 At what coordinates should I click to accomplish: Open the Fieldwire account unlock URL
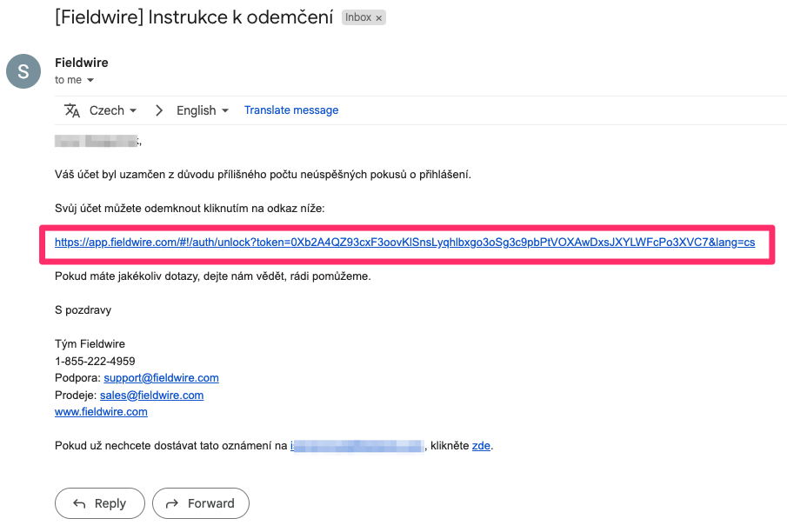pos(404,243)
